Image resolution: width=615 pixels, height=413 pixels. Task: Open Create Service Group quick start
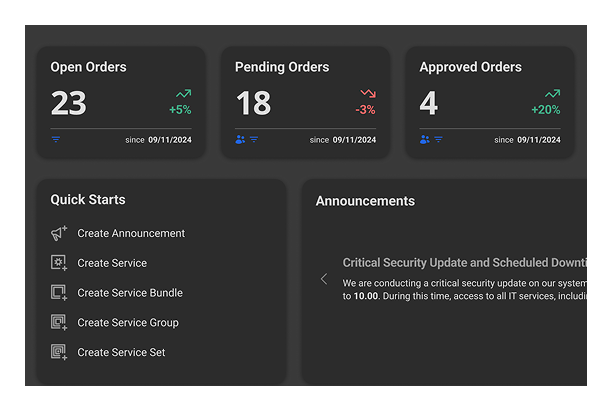pyautogui.click(x=128, y=323)
